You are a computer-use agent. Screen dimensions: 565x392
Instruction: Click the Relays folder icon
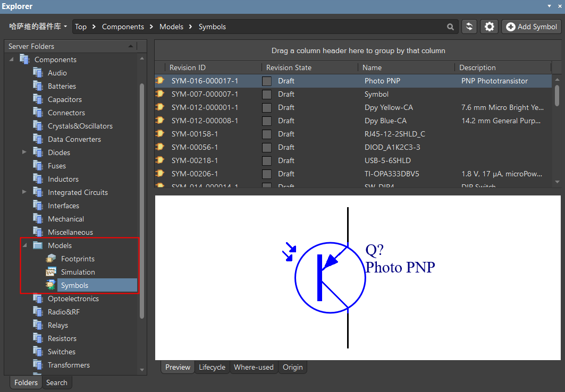click(38, 325)
